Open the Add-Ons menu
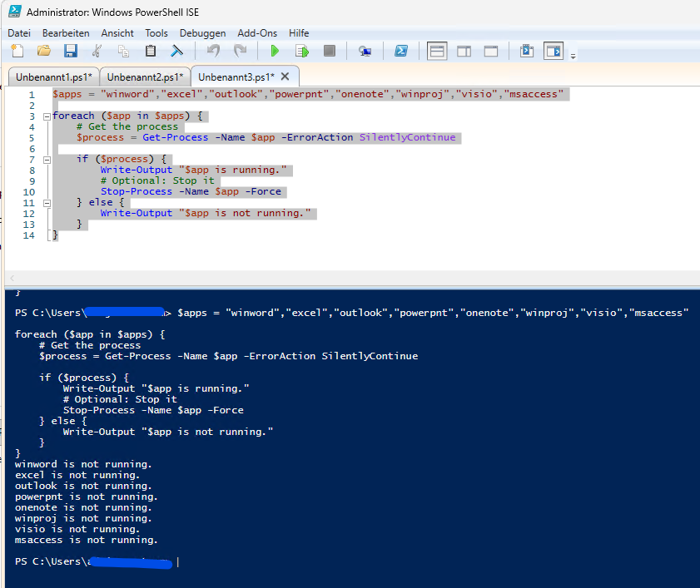 257,33
